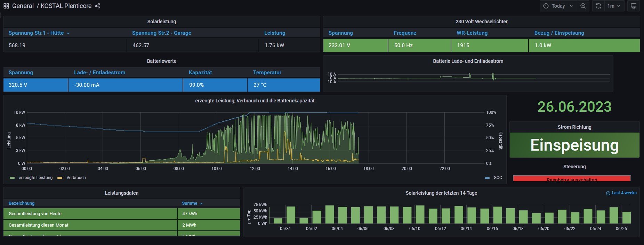
Task: Open the 1m refresh interval dropdown
Action: tap(614, 6)
